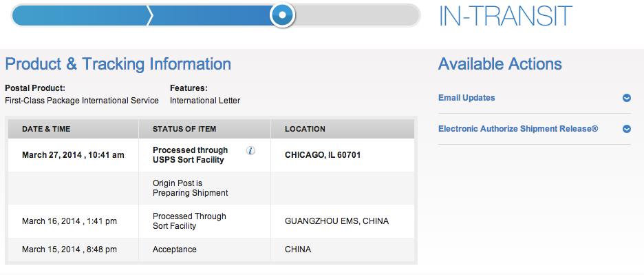Screen dimensions: 644x275
Task: Select the March 15, 2014 Acceptance row
Action: (211, 249)
